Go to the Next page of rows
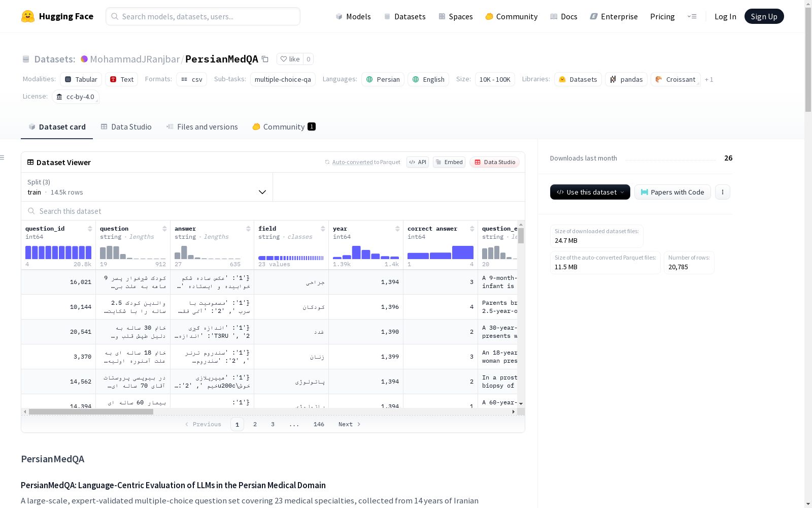The height and width of the screenshot is (508, 812). tap(350, 424)
